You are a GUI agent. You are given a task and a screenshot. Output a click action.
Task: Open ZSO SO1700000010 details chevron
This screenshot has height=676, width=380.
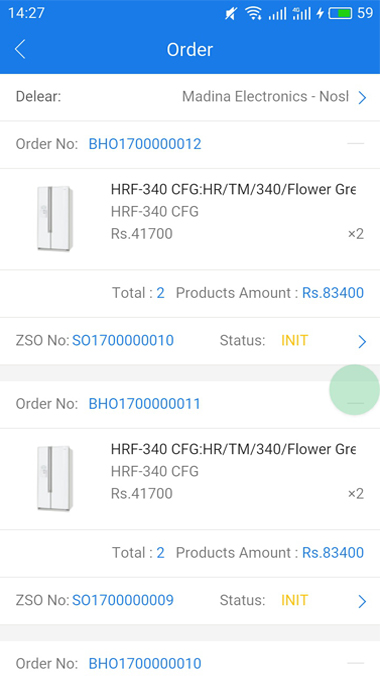[362, 341]
